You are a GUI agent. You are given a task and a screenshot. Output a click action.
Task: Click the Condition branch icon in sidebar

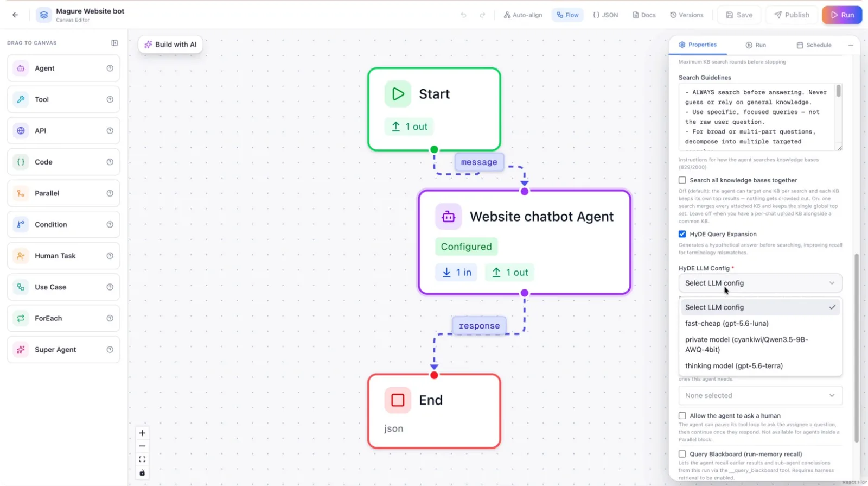pos(21,224)
